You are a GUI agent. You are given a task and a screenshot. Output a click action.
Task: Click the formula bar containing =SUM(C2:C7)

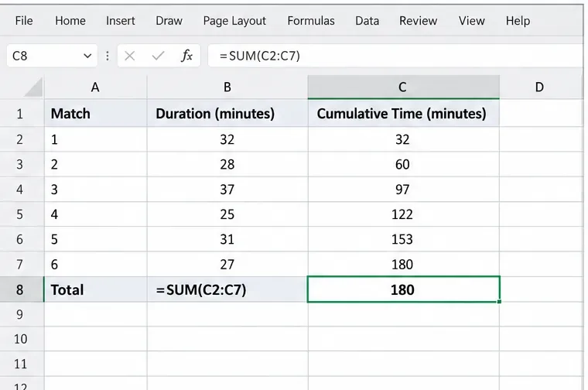tap(395, 56)
